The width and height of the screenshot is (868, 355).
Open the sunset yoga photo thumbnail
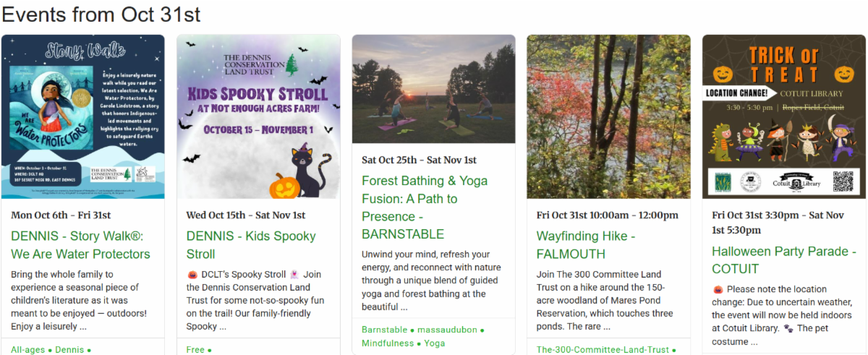click(433, 89)
